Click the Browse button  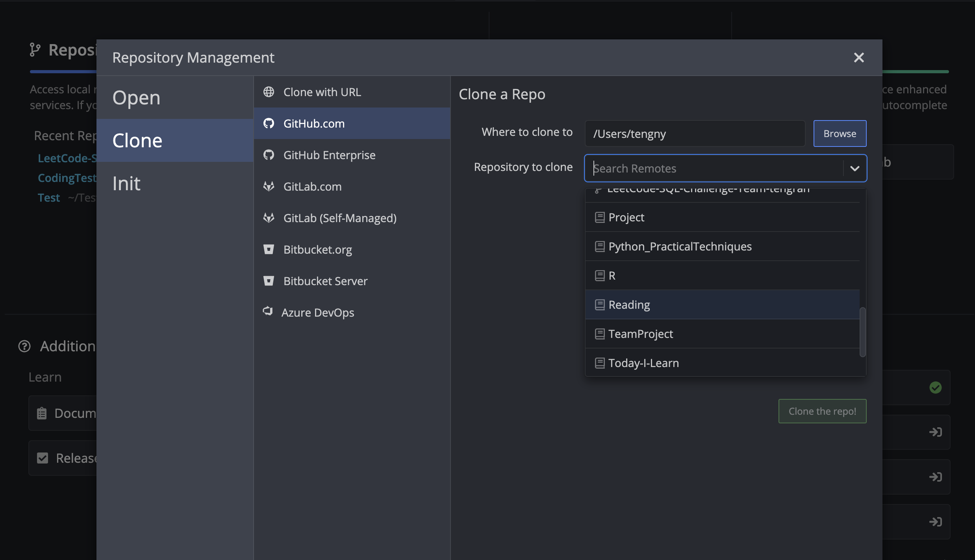(x=840, y=134)
